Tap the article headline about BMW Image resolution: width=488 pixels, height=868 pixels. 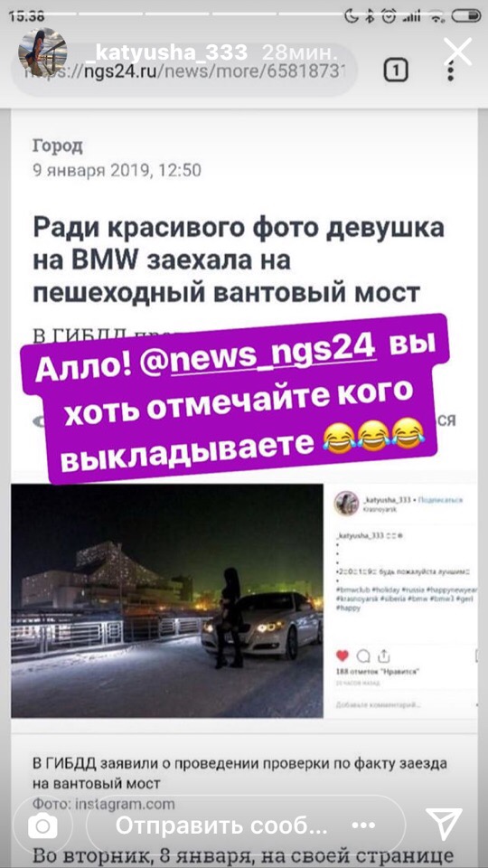[x=239, y=260]
